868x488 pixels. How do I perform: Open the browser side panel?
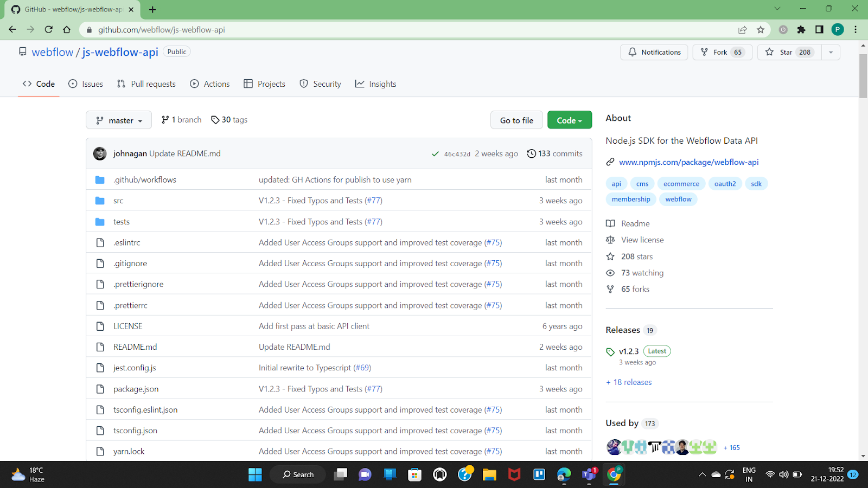(x=819, y=30)
